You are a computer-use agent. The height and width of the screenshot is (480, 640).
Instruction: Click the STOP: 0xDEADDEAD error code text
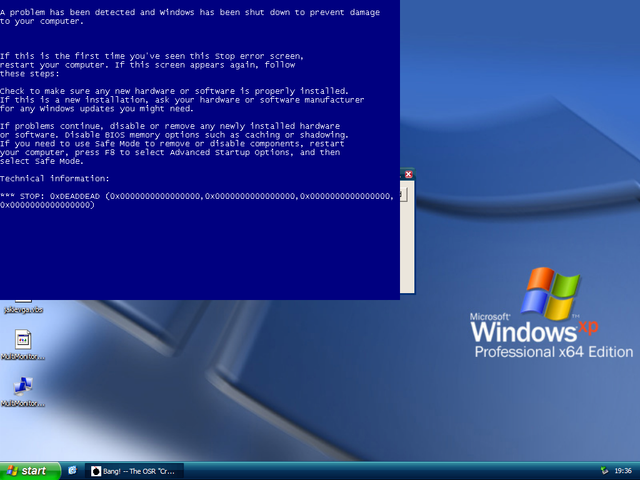pyautogui.click(x=60, y=196)
